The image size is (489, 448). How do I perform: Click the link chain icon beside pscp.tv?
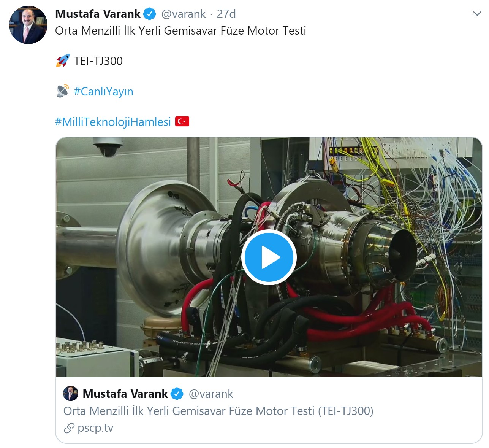[69, 427]
